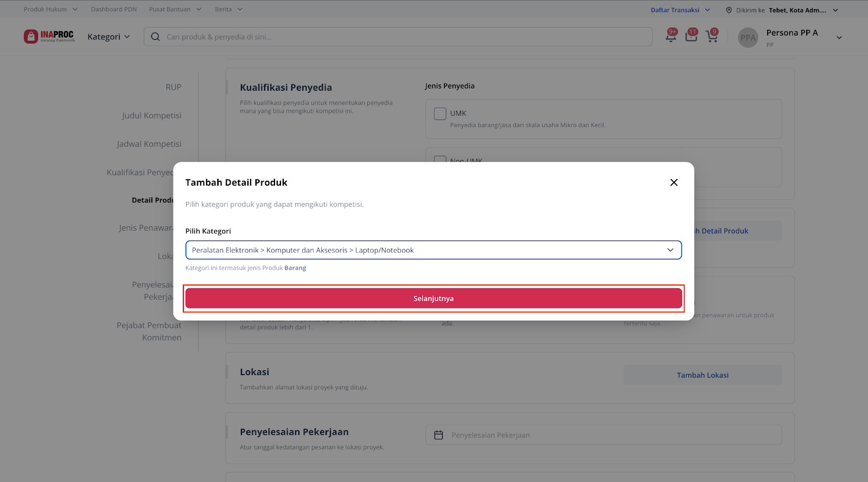The height and width of the screenshot is (482, 868).
Task: Expand the Kategori menu
Action: (108, 37)
